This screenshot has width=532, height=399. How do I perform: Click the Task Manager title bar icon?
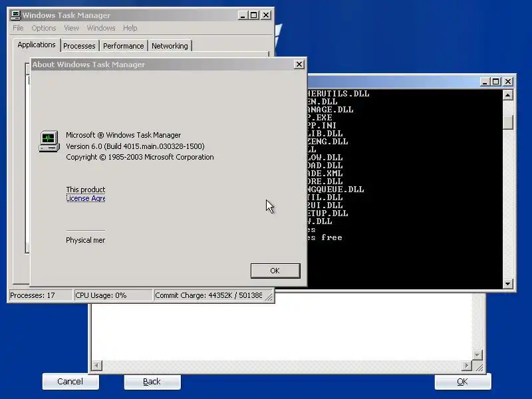[x=15, y=15]
